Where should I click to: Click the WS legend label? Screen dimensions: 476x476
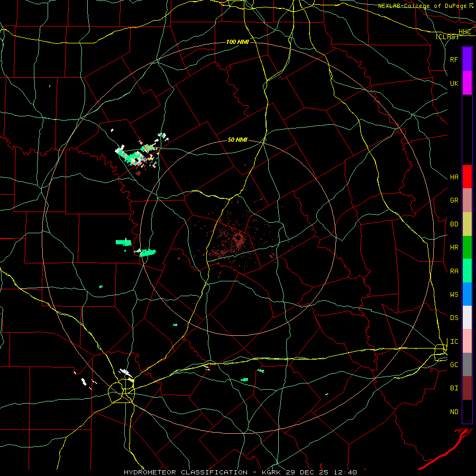click(454, 295)
